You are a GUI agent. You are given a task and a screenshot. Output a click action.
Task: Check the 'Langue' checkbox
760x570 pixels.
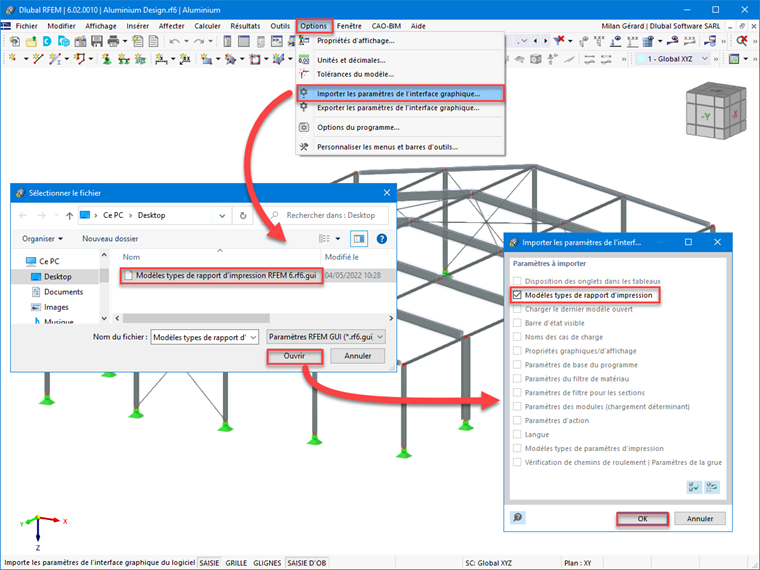(x=517, y=434)
